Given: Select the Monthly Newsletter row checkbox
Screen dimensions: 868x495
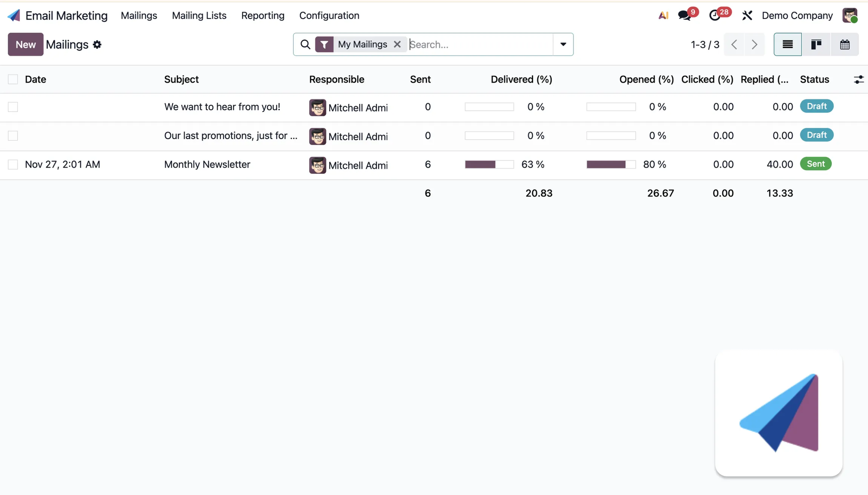Looking at the screenshot, I should coord(13,165).
